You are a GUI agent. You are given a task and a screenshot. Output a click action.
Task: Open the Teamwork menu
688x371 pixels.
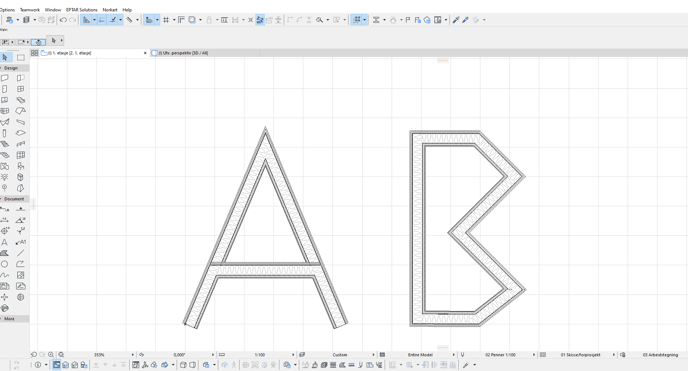tap(30, 10)
